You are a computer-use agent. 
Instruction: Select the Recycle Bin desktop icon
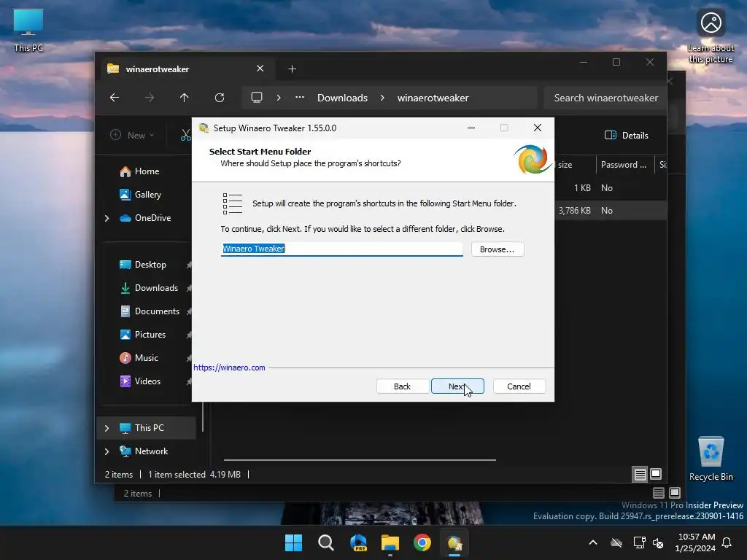pos(711,459)
